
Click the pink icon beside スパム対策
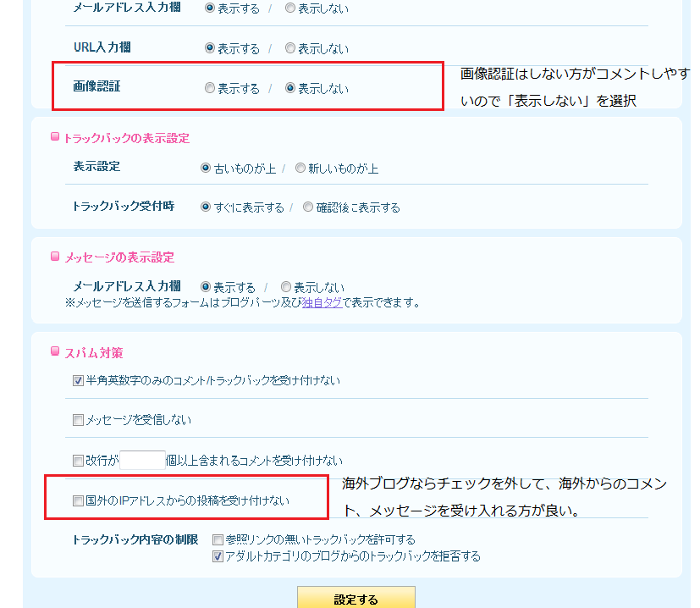[x=56, y=353]
